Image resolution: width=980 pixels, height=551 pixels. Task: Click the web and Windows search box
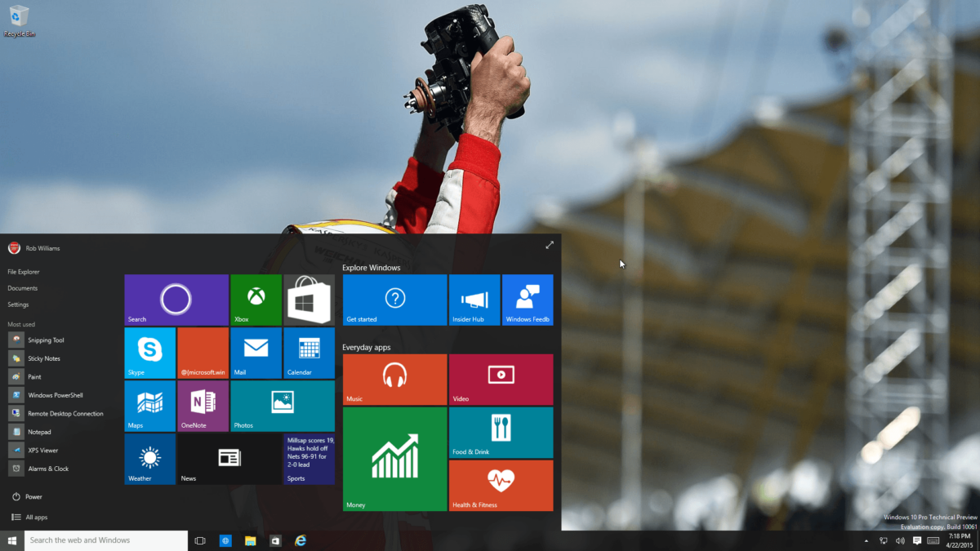105,540
